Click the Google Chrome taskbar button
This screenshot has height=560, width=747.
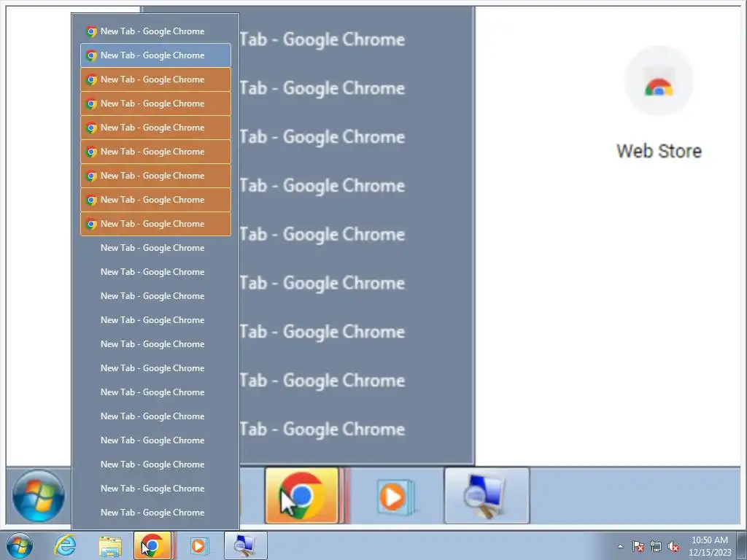152,545
